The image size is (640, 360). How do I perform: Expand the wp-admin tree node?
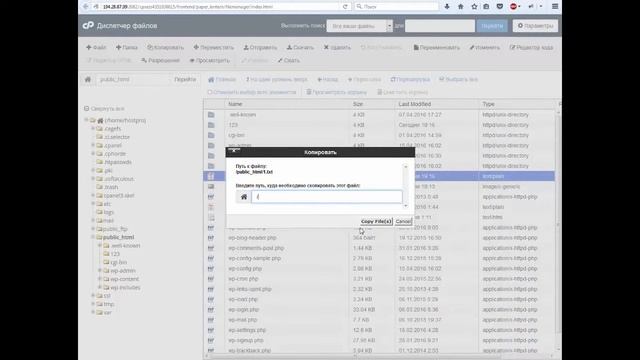pyautogui.click(x=100, y=271)
